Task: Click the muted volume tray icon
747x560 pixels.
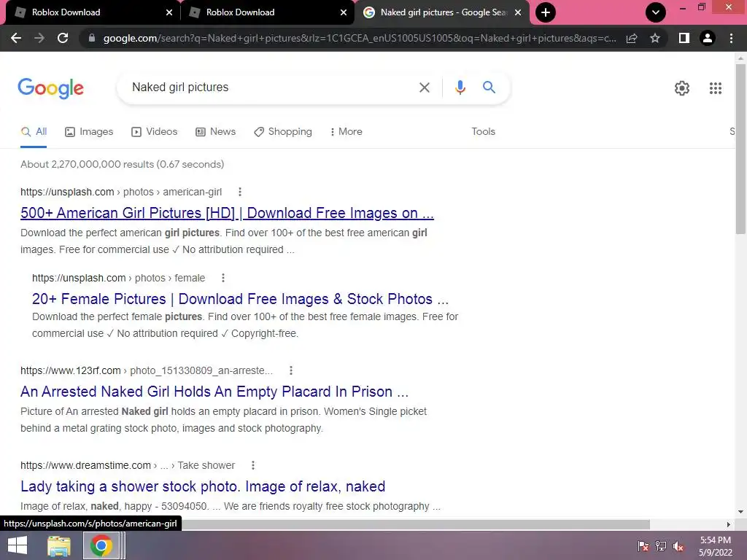Action: 678,546
